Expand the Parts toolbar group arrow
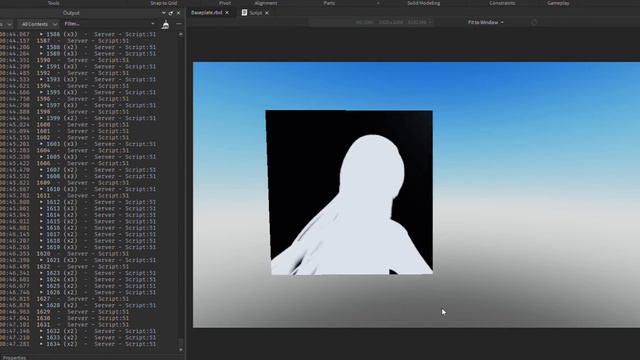640x360 pixels. (x=378, y=3)
